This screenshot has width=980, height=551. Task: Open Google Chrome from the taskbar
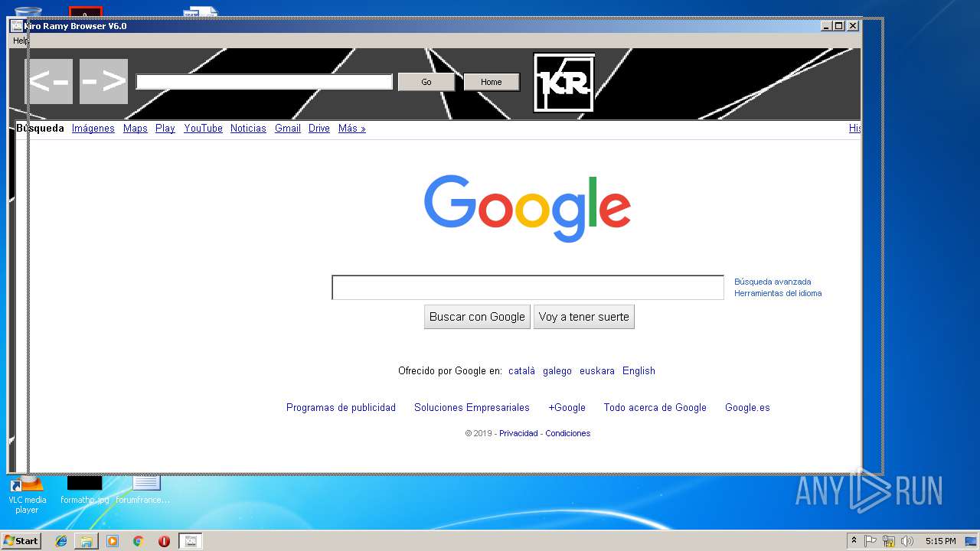pyautogui.click(x=138, y=541)
